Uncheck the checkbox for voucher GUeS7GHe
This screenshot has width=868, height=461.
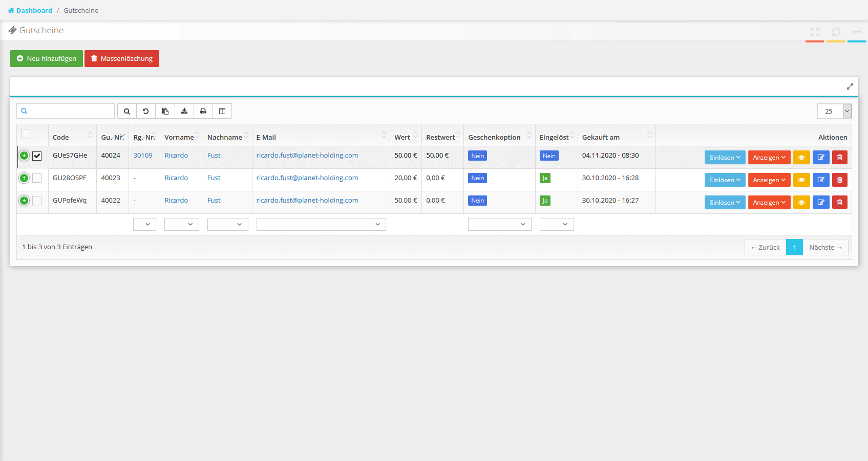pos(37,156)
